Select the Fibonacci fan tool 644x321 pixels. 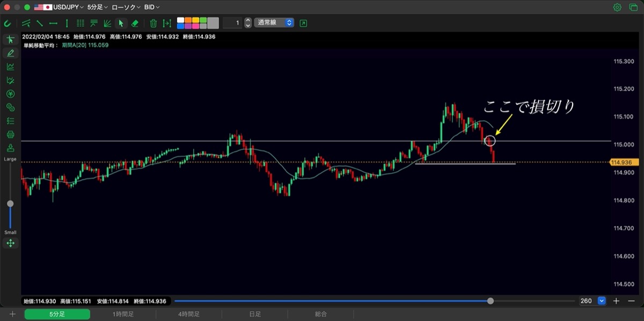coord(107,23)
